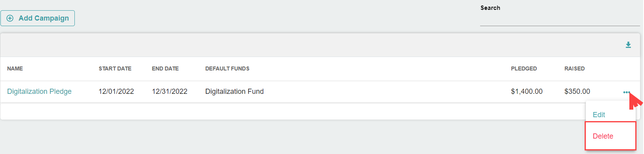Download the campaign list with the export icon

coord(628,45)
